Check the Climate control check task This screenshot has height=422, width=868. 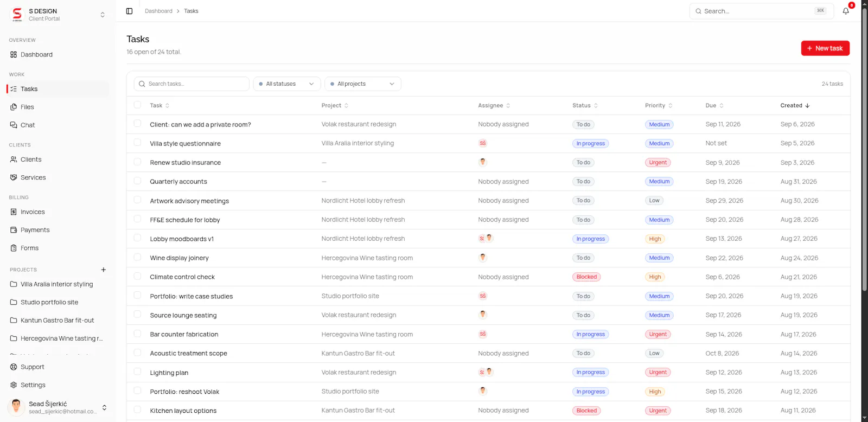click(x=137, y=277)
